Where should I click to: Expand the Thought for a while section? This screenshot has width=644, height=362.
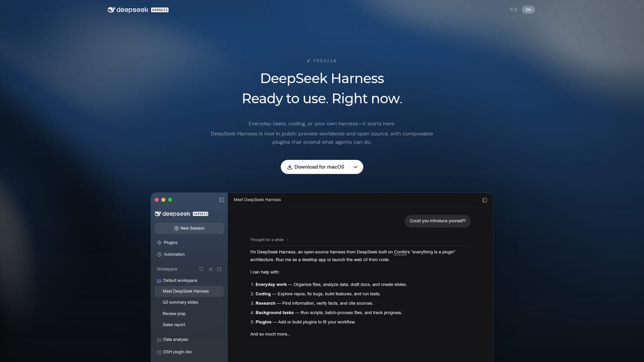269,240
